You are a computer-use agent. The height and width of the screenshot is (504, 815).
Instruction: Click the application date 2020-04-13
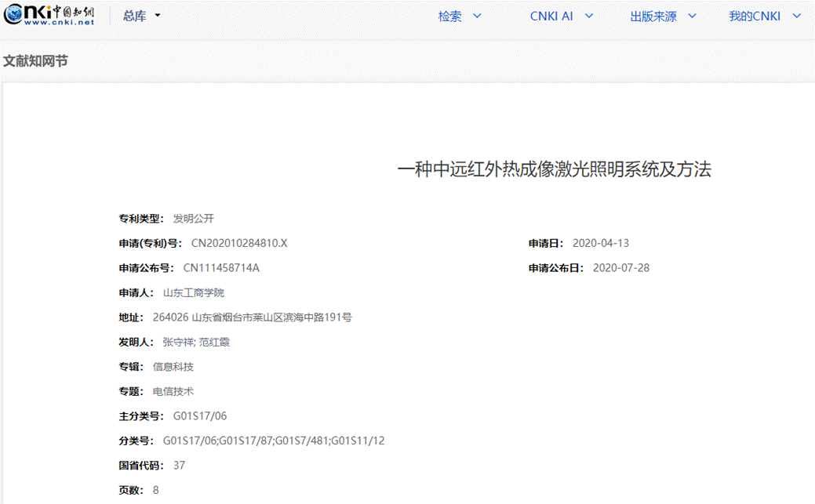(601, 244)
